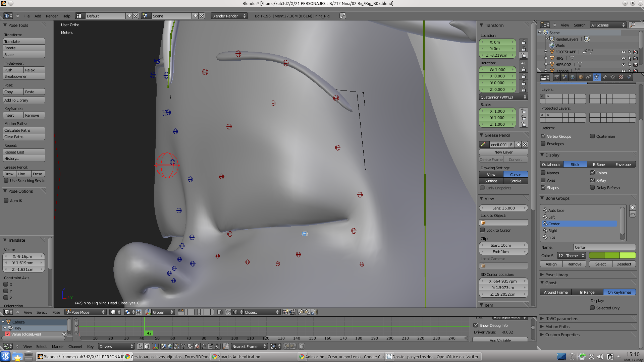Click the snap magnet icon in 3D header
The width and height of the screenshot is (644, 362).
point(228,312)
